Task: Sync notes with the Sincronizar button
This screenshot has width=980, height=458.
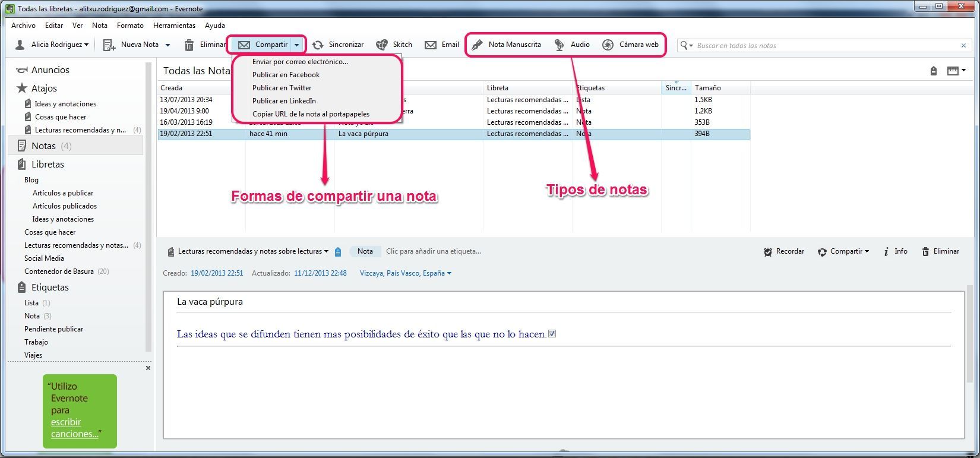Action: (338, 45)
